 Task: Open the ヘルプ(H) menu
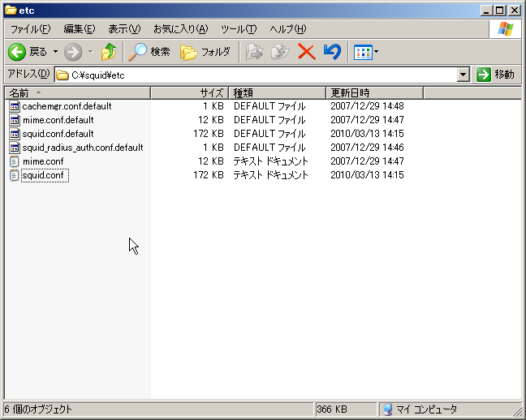(x=288, y=29)
